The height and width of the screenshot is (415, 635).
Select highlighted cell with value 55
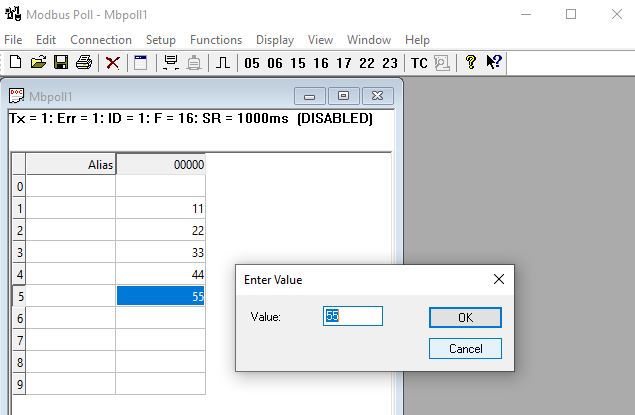pyautogui.click(x=160, y=296)
